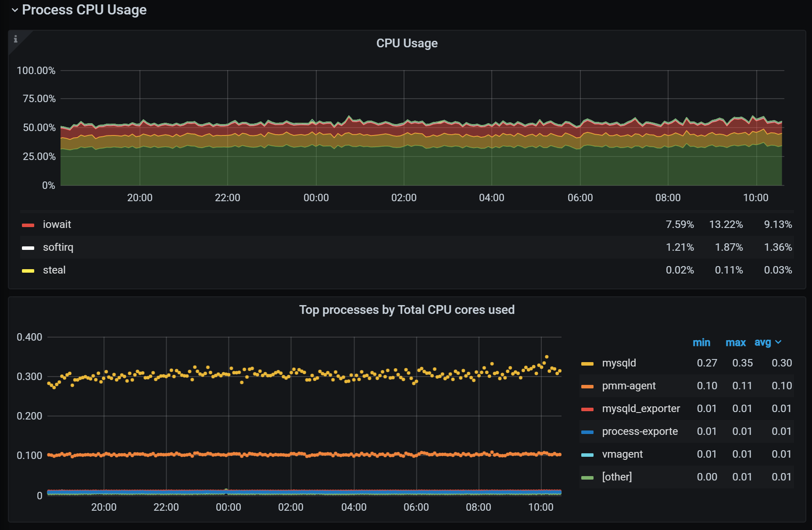
Task: Select the mysqld series label in legend
Action: [619, 363]
